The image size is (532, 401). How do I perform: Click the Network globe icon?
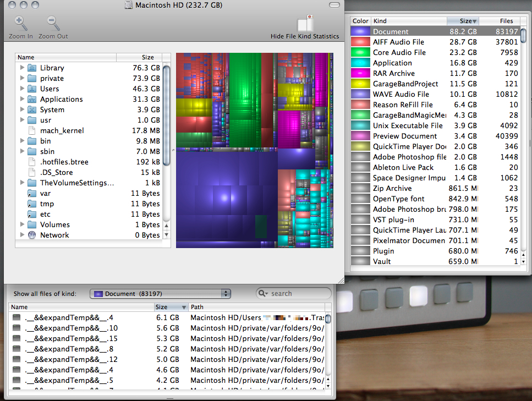(x=32, y=235)
